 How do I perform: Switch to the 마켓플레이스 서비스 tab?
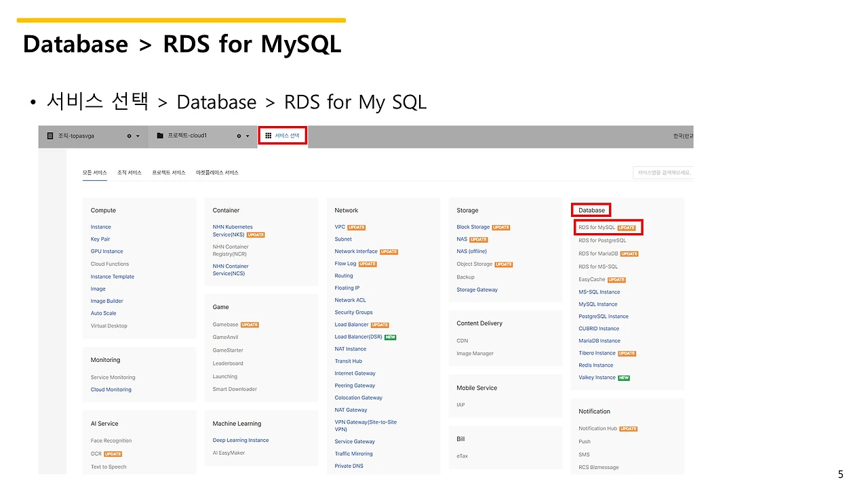217,173
